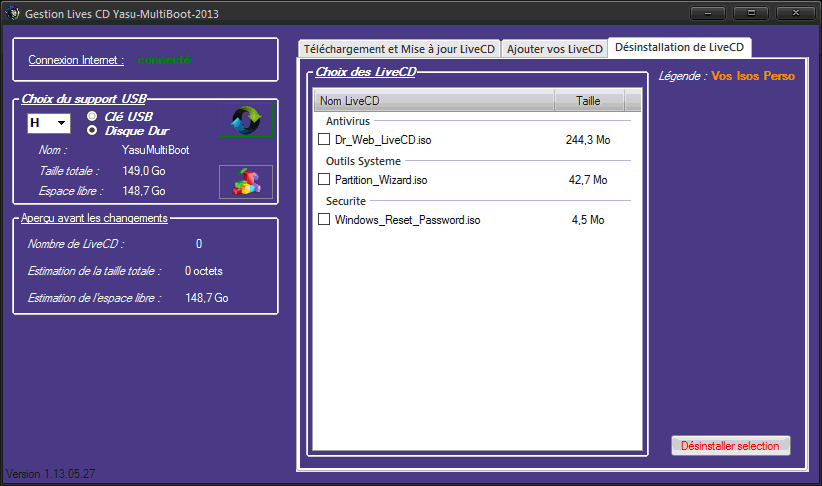
Task: Click the Nombre de LiveCD label
Action: click(76, 244)
